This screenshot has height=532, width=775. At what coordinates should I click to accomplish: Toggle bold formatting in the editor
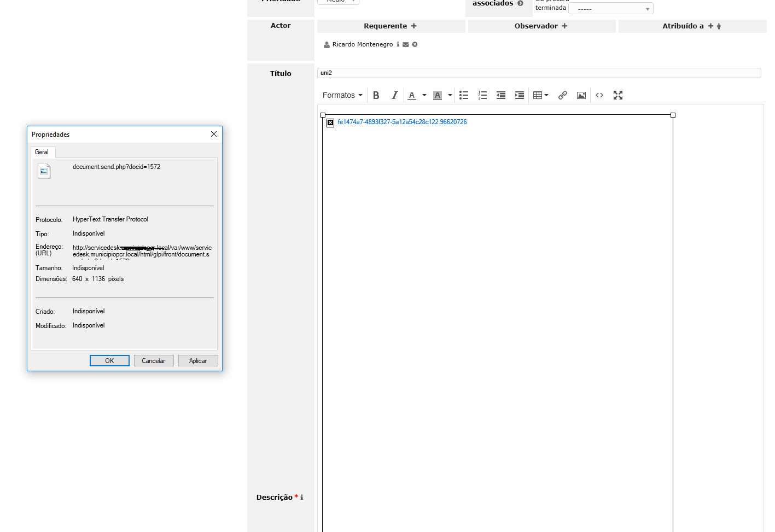(x=376, y=95)
